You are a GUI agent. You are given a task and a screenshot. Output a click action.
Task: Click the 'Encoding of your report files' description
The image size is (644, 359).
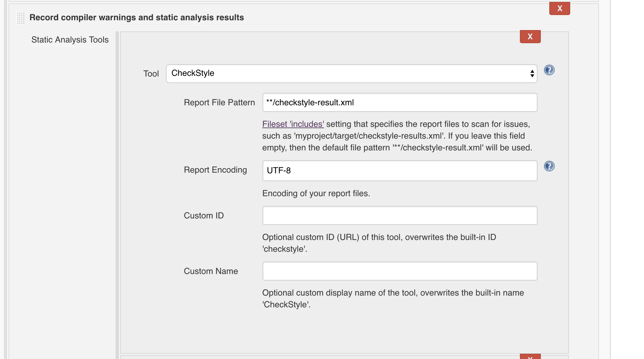pos(316,193)
